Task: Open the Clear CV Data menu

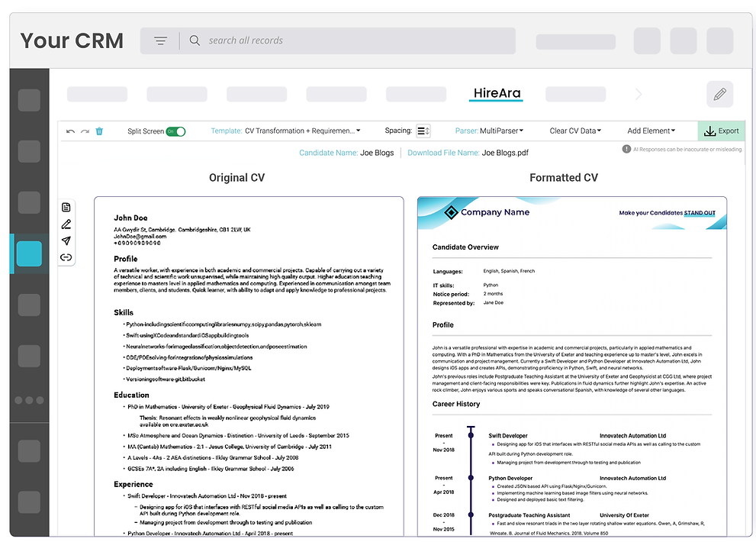Action: [575, 130]
